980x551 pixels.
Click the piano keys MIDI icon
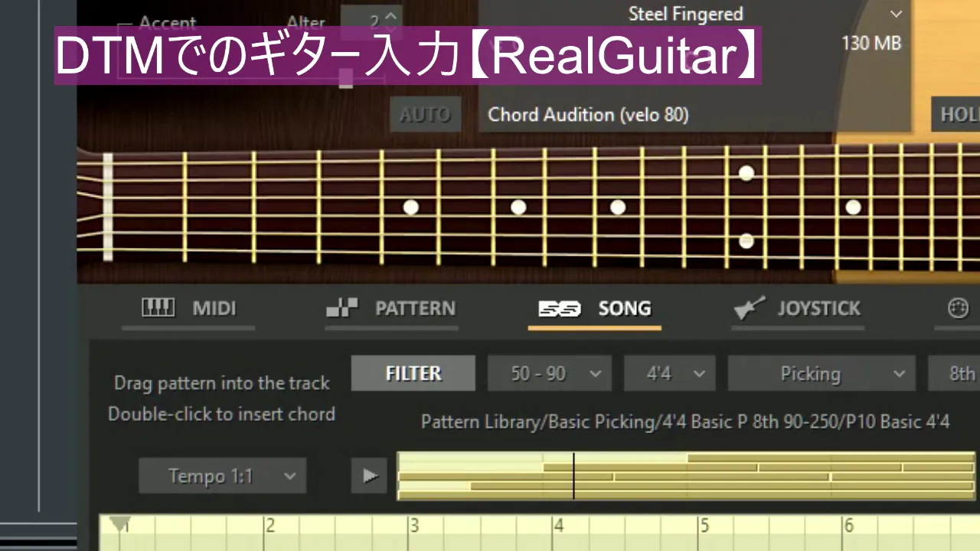(158, 308)
